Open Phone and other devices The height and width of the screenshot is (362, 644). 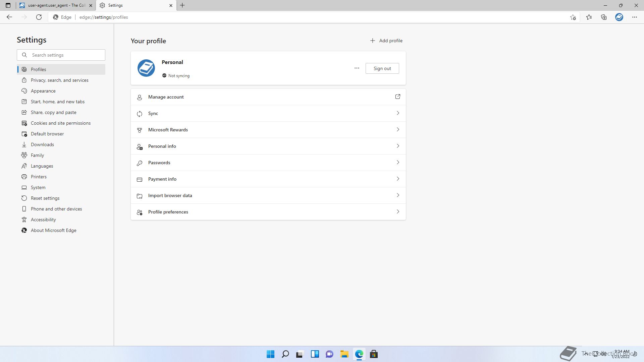pos(61,209)
